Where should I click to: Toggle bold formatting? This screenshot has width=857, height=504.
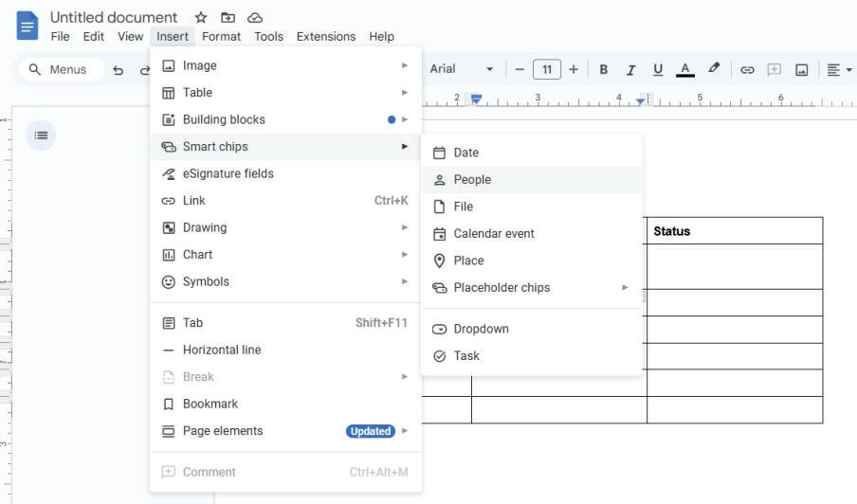point(603,70)
